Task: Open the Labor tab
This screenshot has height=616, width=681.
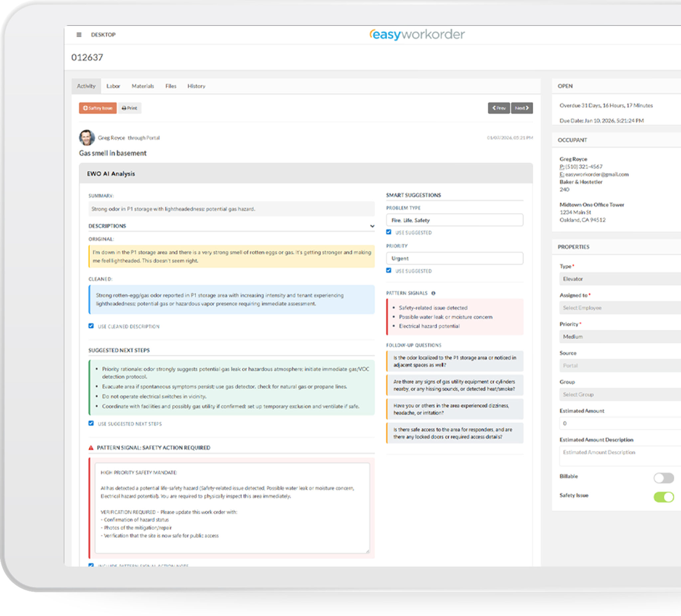Action: [113, 86]
